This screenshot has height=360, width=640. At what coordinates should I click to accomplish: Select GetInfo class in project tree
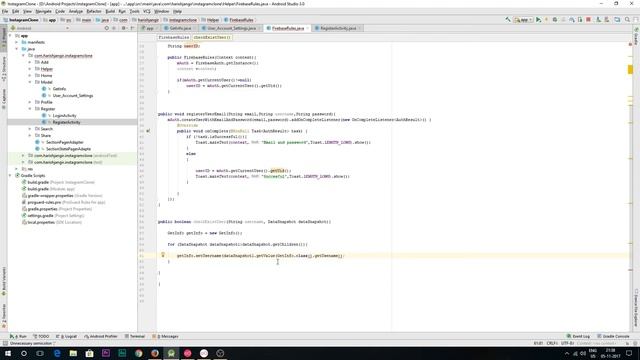(59, 89)
